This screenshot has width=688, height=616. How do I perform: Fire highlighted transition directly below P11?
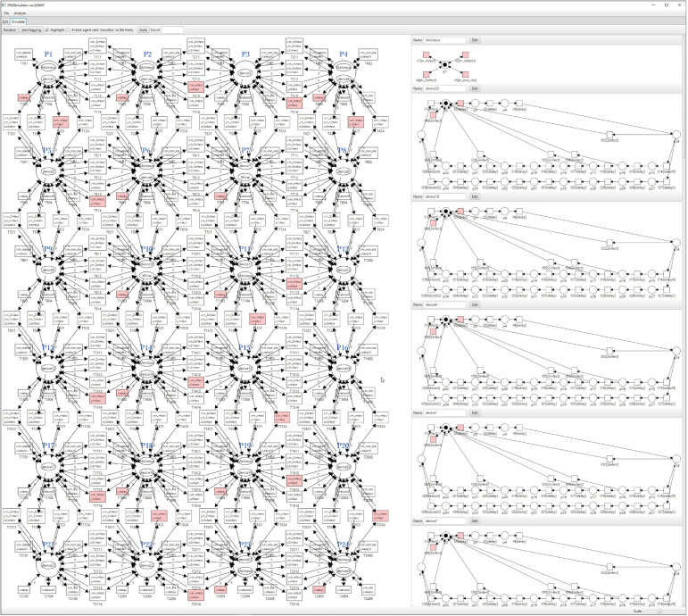257,319
